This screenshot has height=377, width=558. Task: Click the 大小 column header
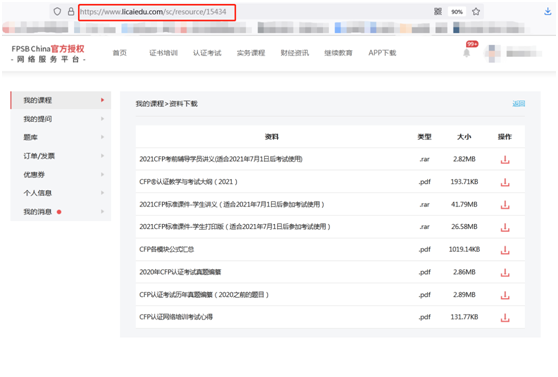(464, 137)
